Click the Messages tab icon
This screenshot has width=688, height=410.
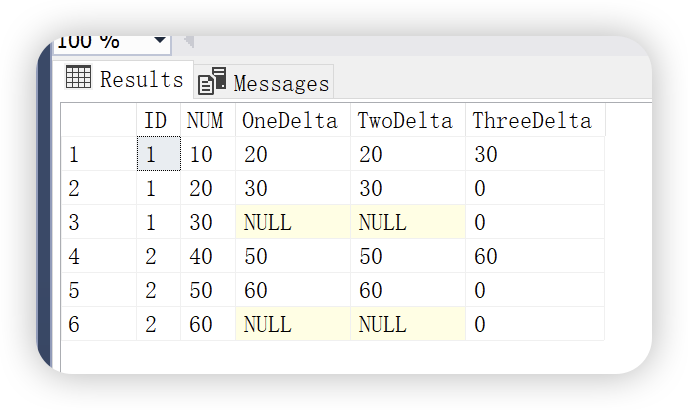tap(211, 83)
